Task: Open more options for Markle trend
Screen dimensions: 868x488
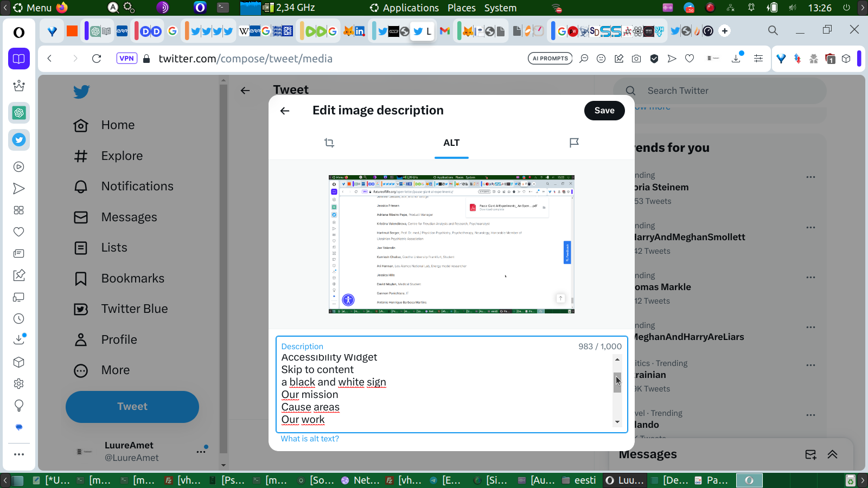Action: point(810,278)
